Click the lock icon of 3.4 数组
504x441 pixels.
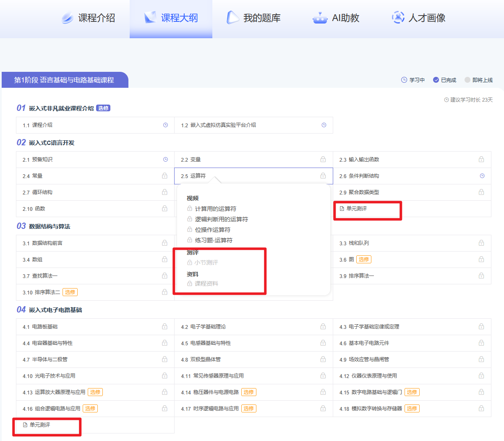165,259
